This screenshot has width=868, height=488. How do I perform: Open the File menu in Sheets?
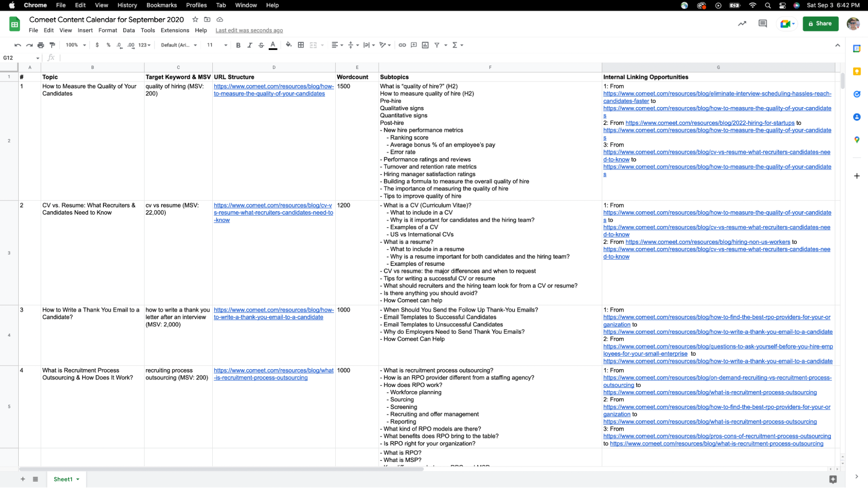point(33,30)
